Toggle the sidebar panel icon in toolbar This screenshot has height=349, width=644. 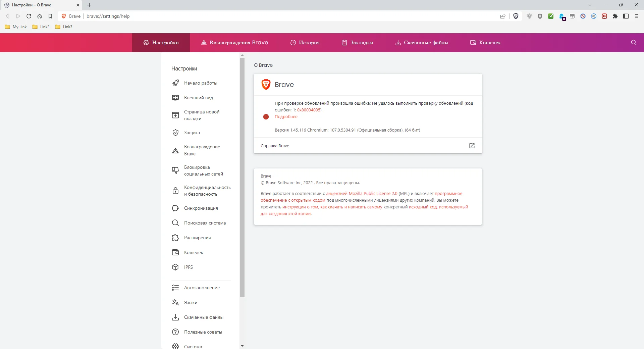point(626,16)
